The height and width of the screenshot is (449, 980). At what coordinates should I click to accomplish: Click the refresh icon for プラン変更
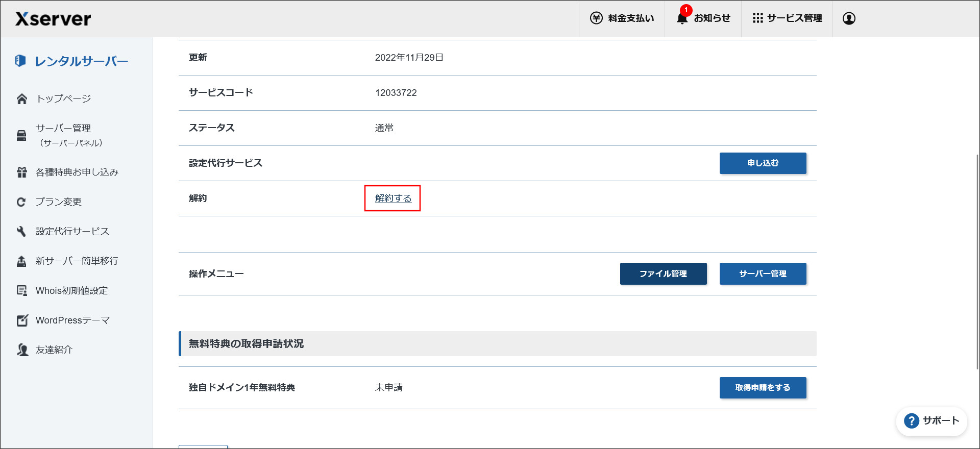tap(21, 202)
